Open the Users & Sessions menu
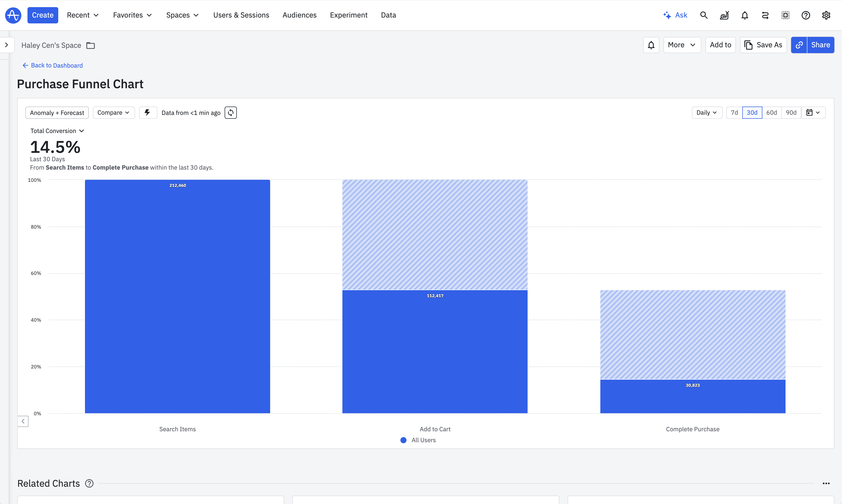The height and width of the screenshot is (504, 842). coord(241,15)
